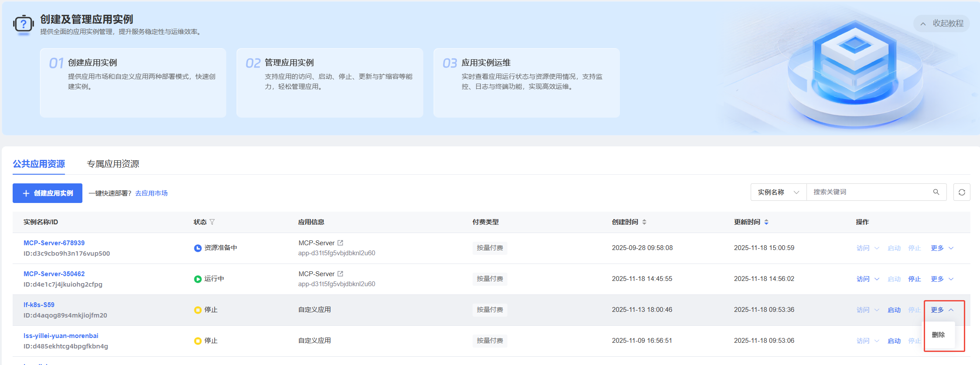Start the lf-k8s-S59 instance
Viewport: 980px width, 365px height.
tap(894, 310)
